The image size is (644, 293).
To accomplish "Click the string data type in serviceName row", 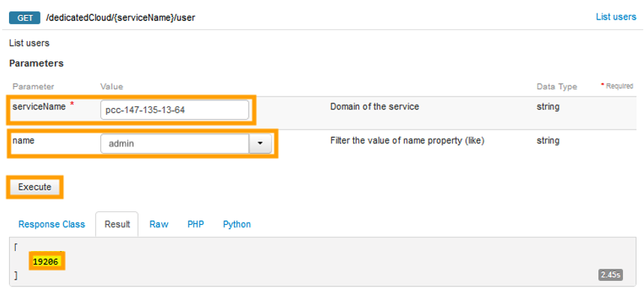I will click(x=548, y=106).
